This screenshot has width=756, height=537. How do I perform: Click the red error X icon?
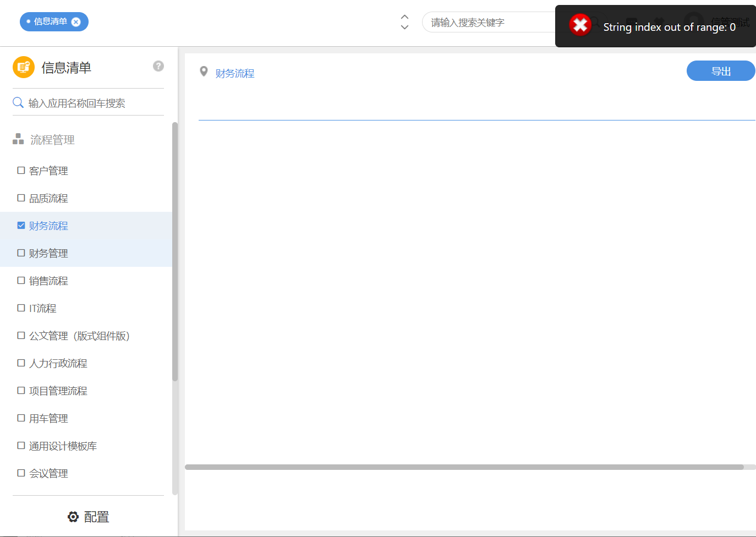pos(580,25)
